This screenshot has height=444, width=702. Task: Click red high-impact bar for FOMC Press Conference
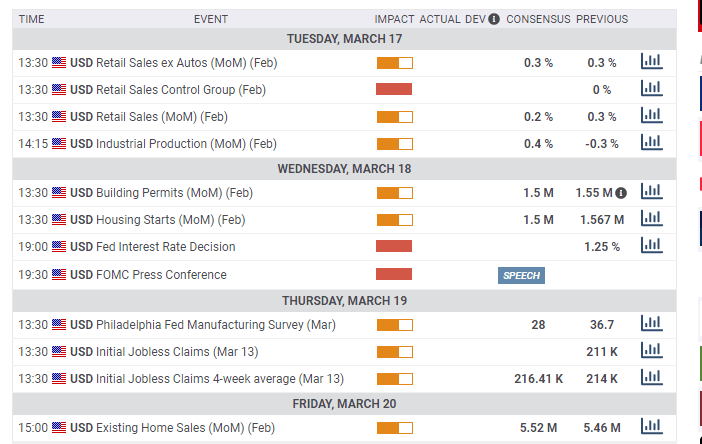[x=394, y=274]
